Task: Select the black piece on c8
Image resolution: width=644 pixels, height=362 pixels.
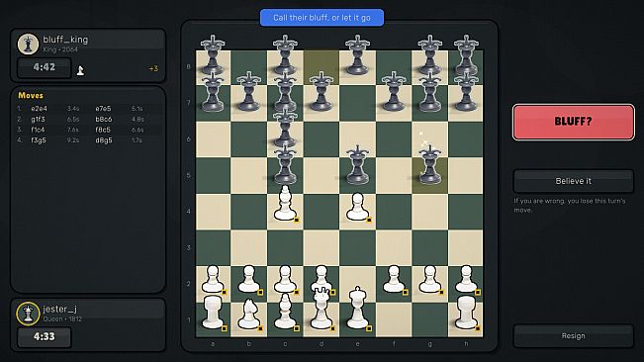Action: [285, 55]
